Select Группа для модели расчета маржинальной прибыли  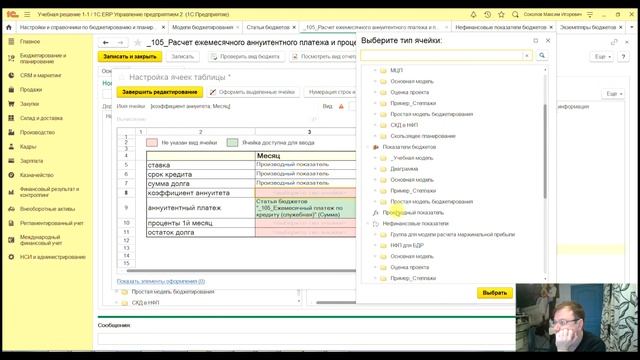(x=453, y=235)
